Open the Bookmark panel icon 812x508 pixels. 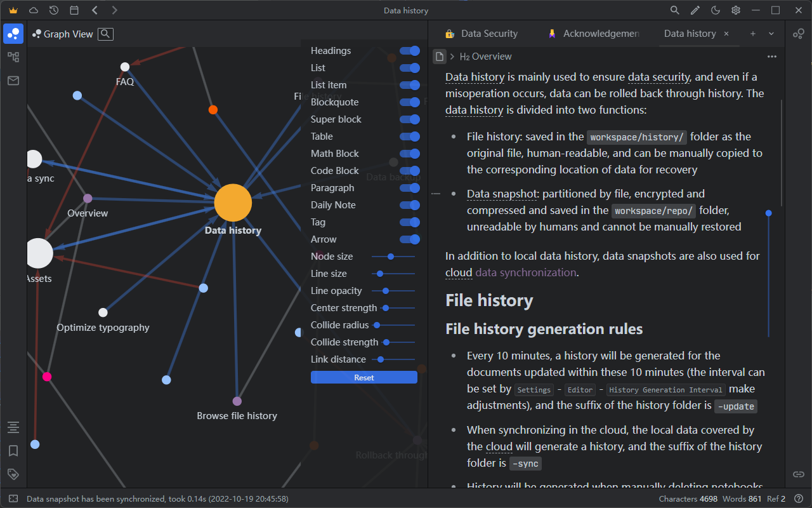(x=13, y=451)
